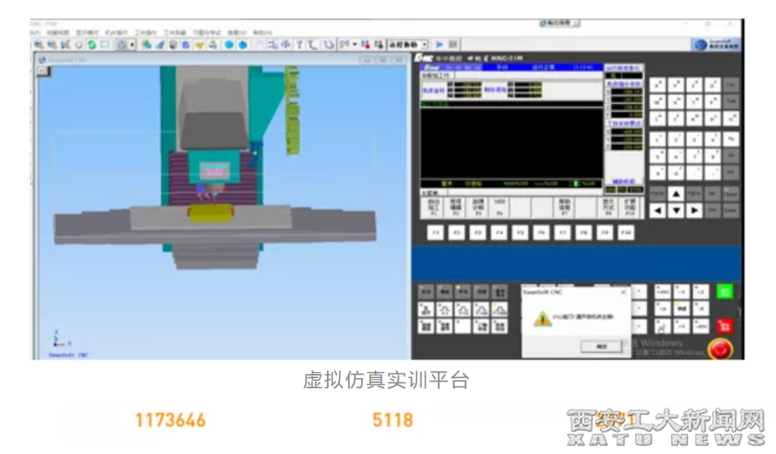Select the first softkey above F1
The width and height of the screenshot is (776, 454).
pyautogui.click(x=434, y=205)
